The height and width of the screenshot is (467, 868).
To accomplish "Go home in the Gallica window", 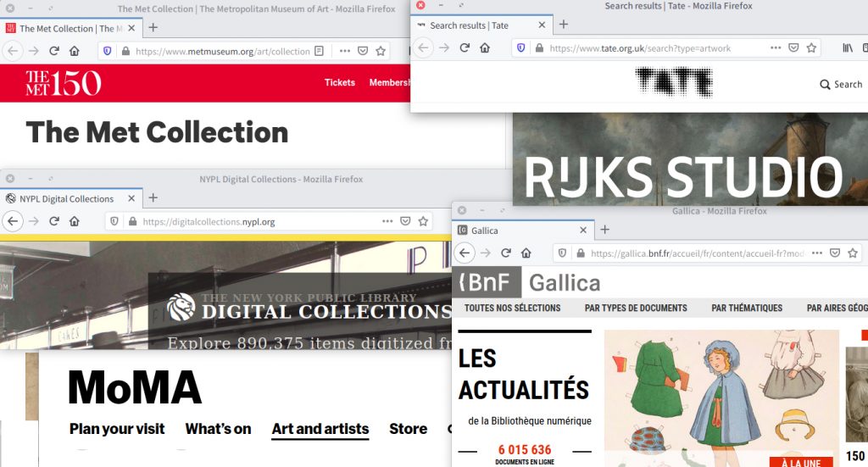I will pyautogui.click(x=526, y=253).
